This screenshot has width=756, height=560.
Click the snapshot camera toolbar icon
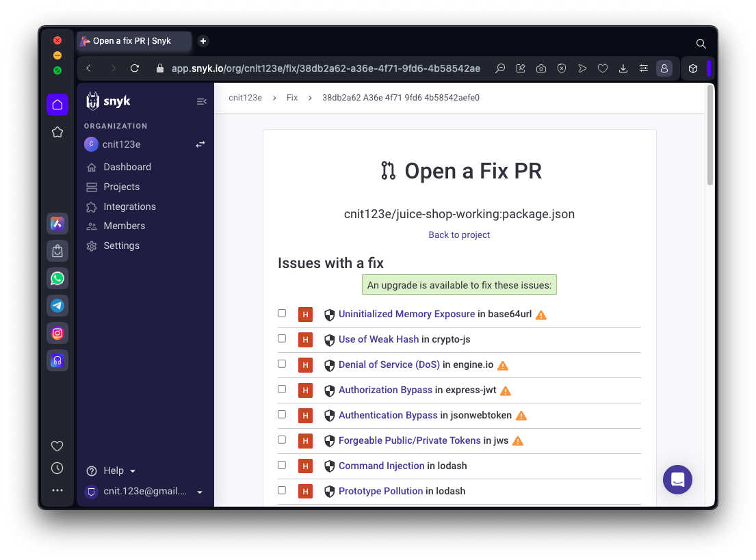tap(541, 68)
